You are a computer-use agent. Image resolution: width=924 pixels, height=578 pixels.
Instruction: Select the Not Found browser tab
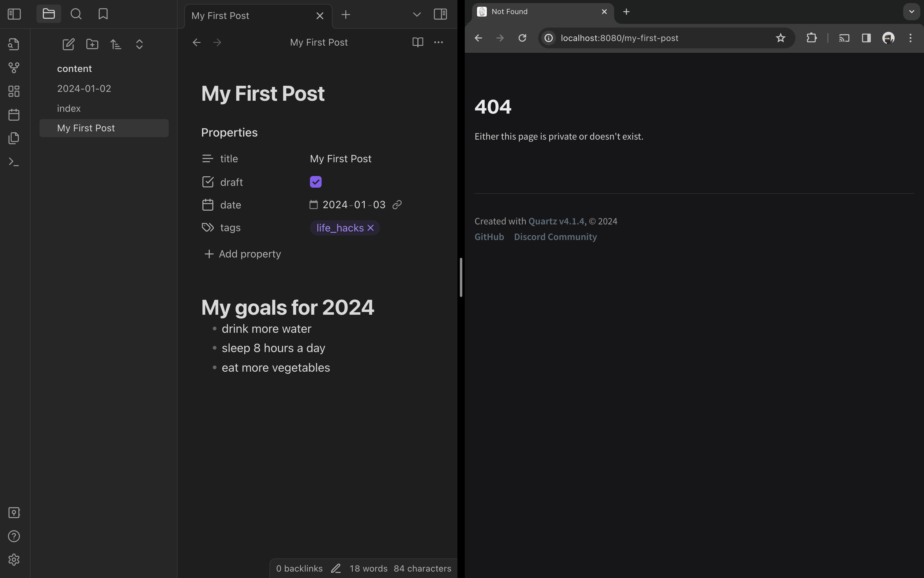click(x=539, y=12)
